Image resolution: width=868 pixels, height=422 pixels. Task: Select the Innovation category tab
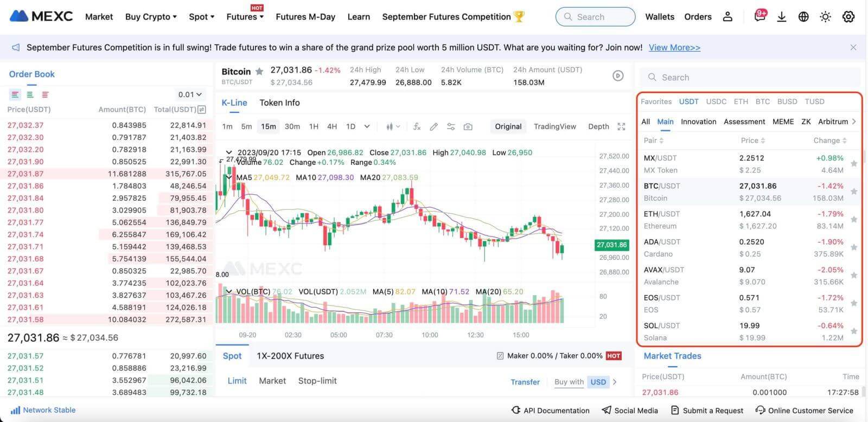[x=699, y=122]
